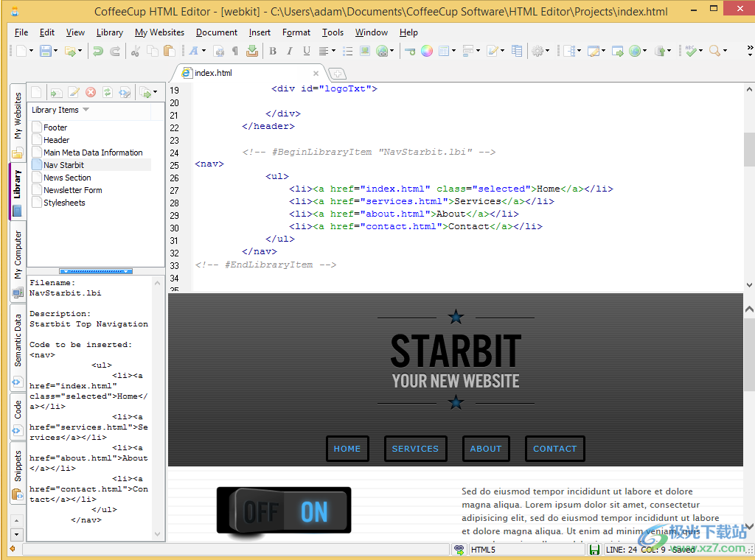Close the index.html tab
Image resolution: width=755 pixels, height=560 pixels.
pos(316,73)
